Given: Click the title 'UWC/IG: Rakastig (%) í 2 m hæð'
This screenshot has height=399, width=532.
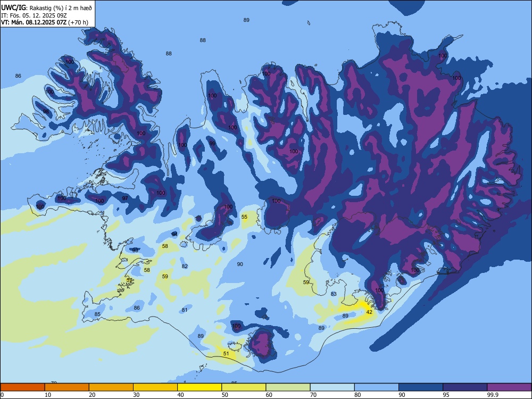Looking at the screenshot, I should [x=46, y=8].
